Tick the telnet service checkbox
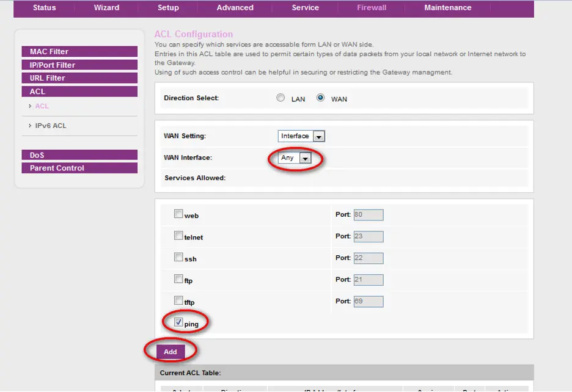The width and height of the screenshot is (572, 392). [x=178, y=236]
